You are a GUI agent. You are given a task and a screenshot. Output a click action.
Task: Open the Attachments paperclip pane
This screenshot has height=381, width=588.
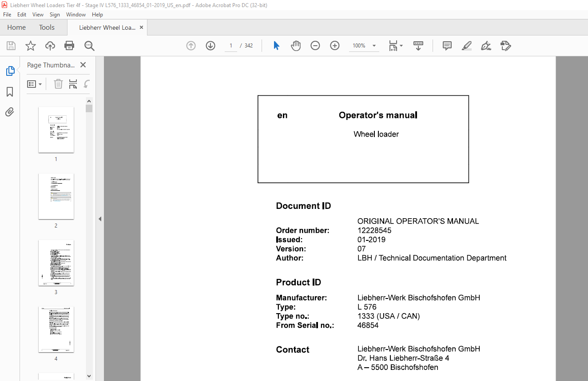click(10, 112)
